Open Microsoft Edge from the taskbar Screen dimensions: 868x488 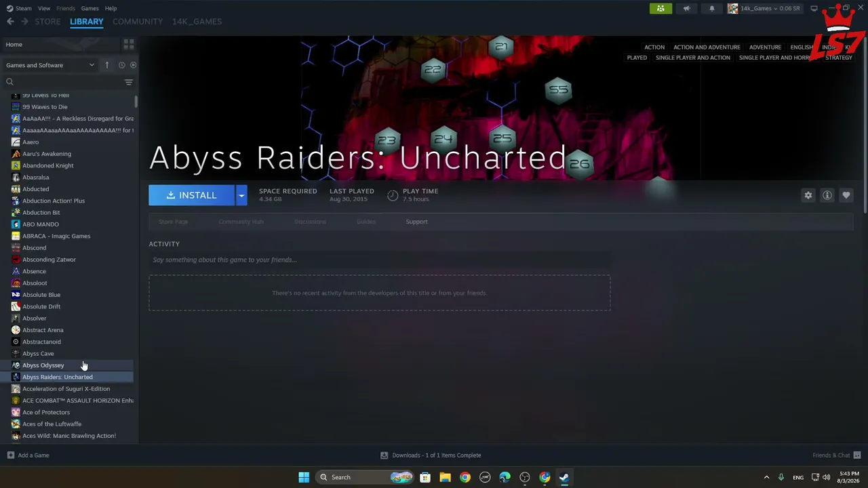pyautogui.click(x=505, y=477)
